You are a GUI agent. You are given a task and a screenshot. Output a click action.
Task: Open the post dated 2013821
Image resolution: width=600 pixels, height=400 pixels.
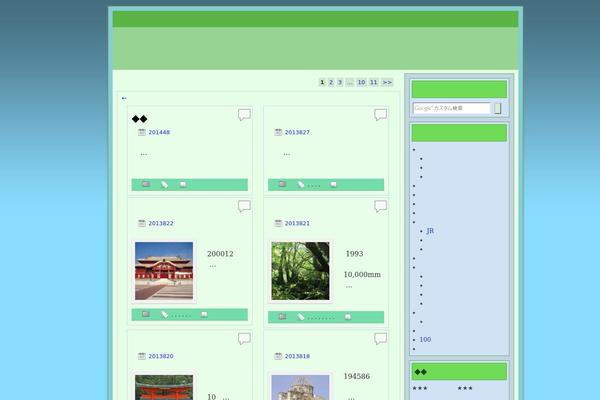point(297,223)
